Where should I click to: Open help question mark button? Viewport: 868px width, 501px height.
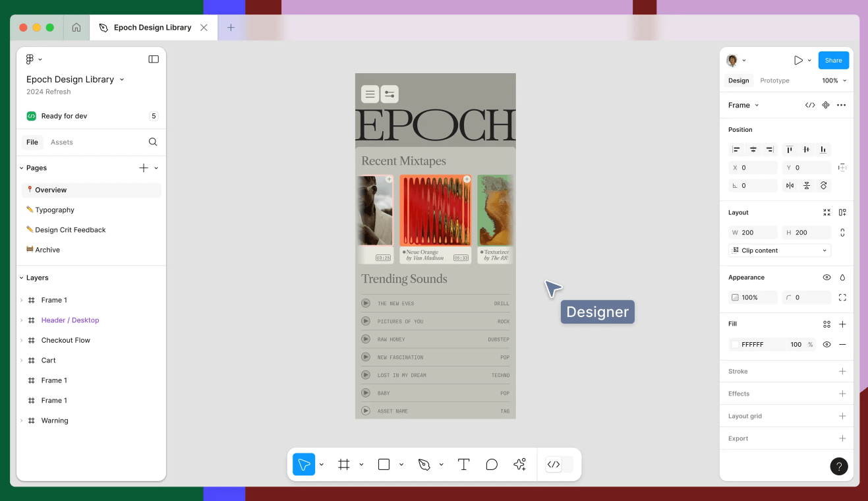pos(839,466)
